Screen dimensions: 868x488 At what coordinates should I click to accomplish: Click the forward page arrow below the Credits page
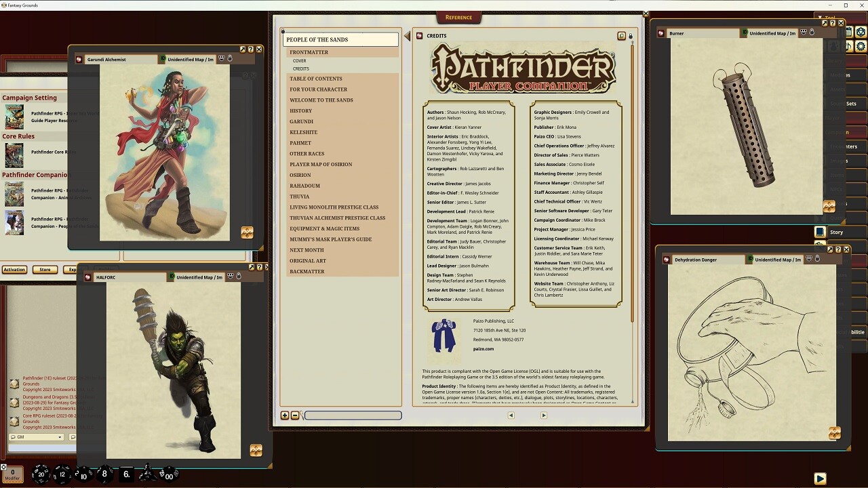pos(543,415)
